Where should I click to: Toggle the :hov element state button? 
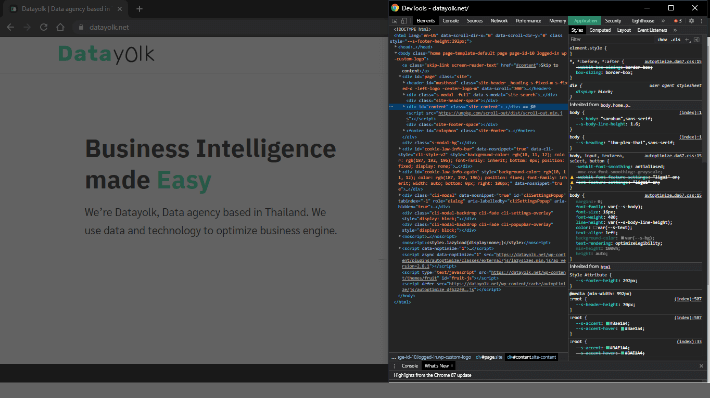click(x=662, y=40)
